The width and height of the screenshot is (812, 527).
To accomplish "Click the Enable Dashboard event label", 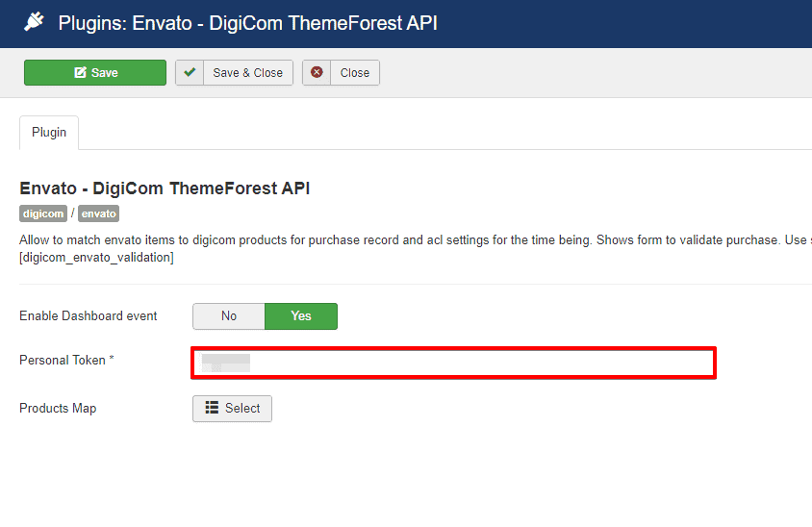I will (x=89, y=315).
